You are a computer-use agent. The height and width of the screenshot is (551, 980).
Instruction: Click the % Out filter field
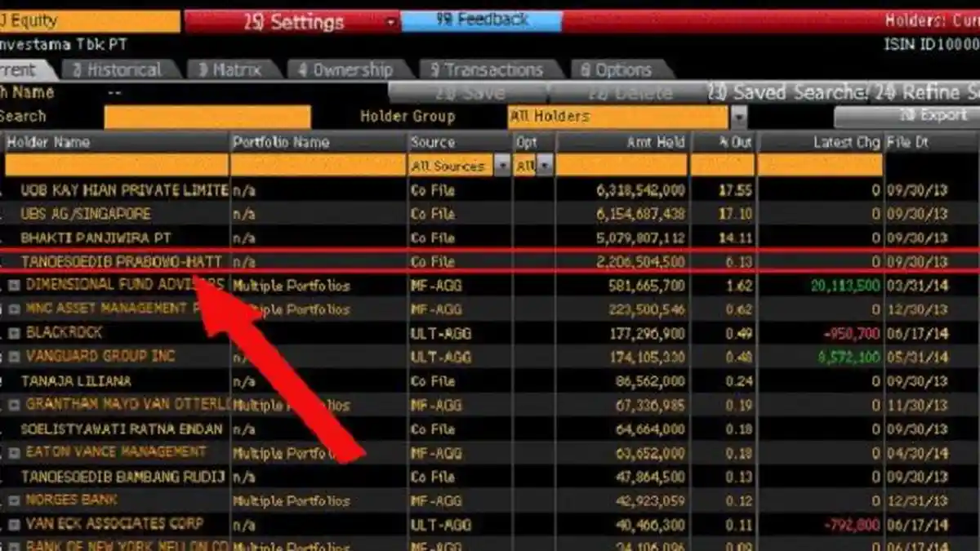point(723,166)
